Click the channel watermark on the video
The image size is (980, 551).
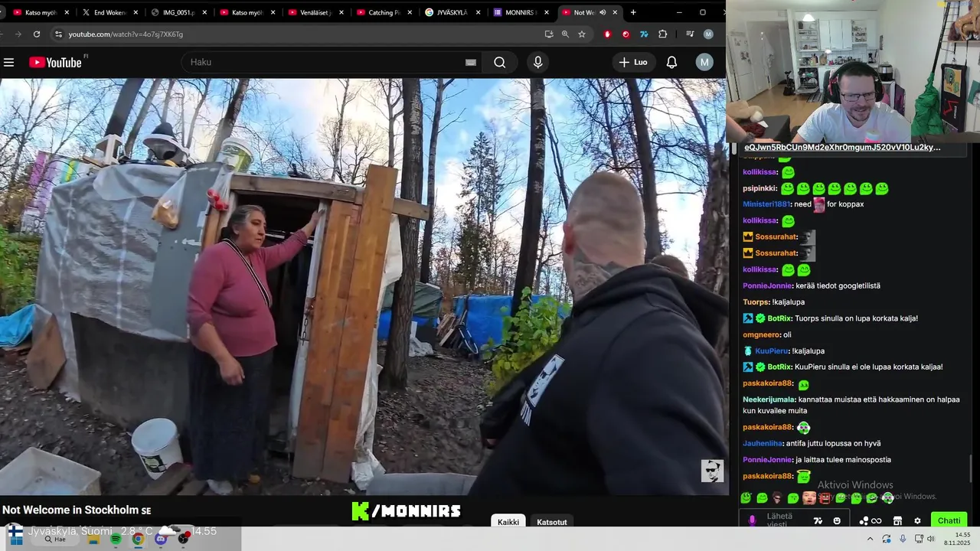click(x=712, y=471)
